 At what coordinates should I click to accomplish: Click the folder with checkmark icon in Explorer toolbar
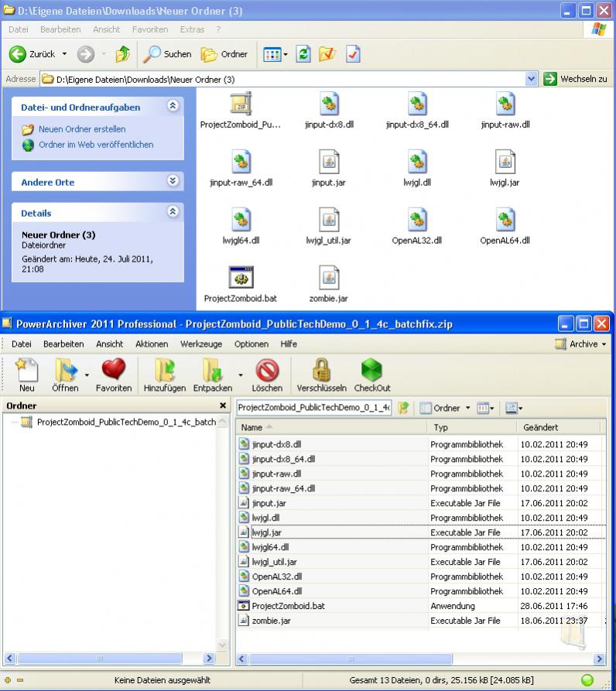pyautogui.click(x=327, y=54)
